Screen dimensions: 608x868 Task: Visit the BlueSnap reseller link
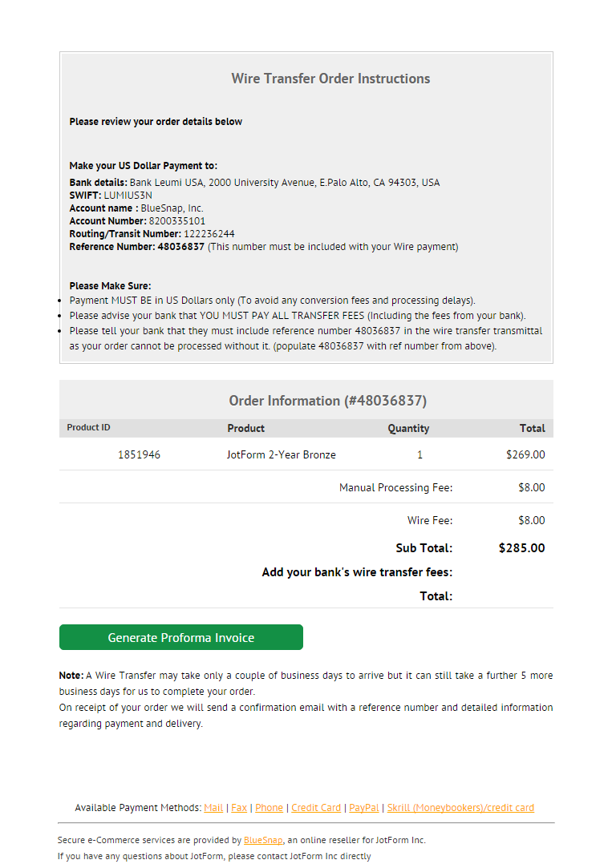click(263, 840)
